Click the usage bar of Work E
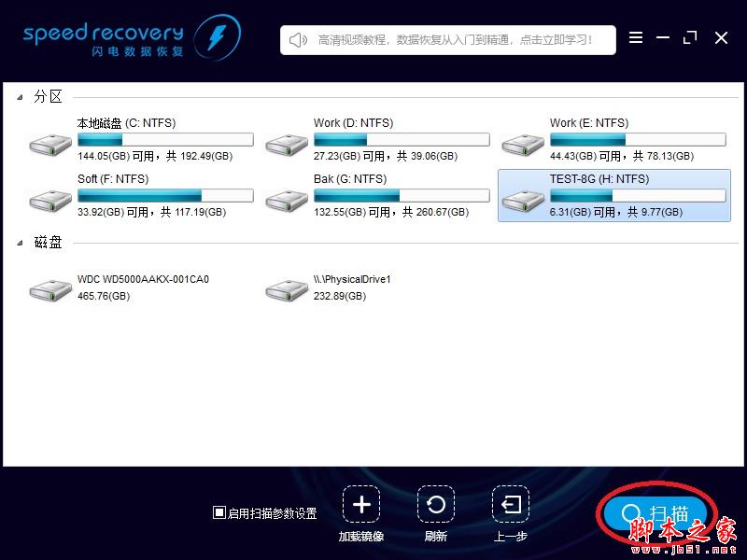This screenshot has width=747, height=560. click(x=638, y=139)
